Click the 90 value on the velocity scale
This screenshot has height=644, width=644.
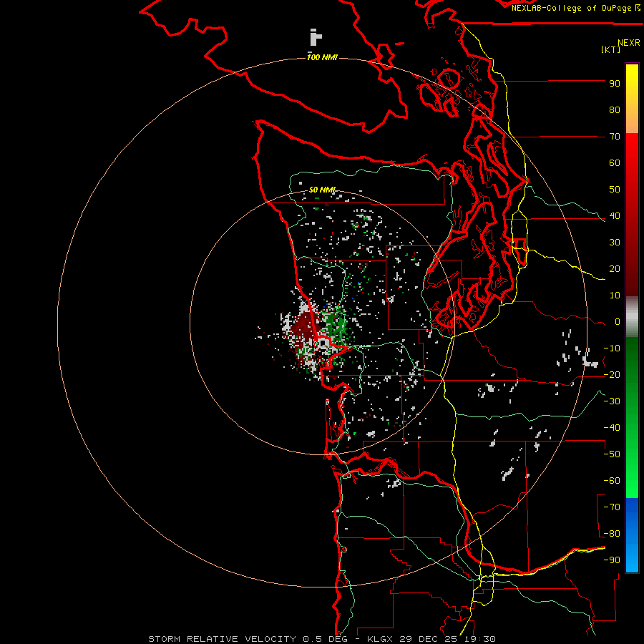pyautogui.click(x=615, y=84)
